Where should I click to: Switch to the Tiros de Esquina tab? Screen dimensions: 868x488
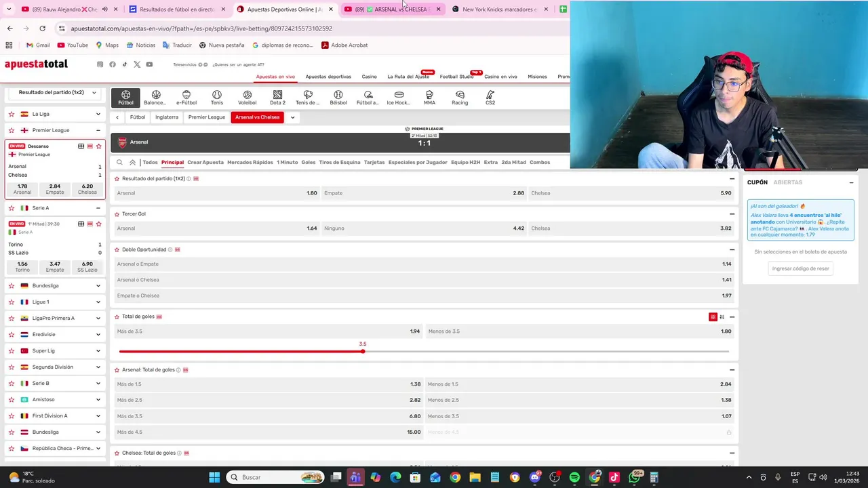point(340,163)
